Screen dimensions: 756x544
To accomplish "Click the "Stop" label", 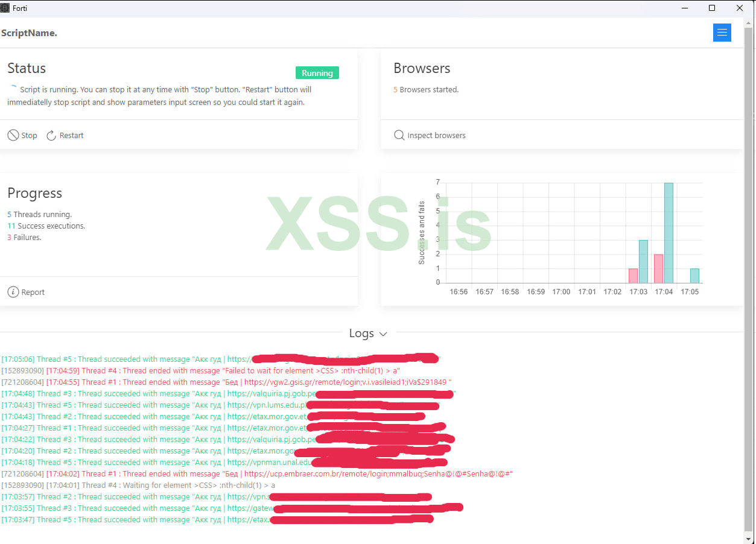I will click(x=29, y=136).
